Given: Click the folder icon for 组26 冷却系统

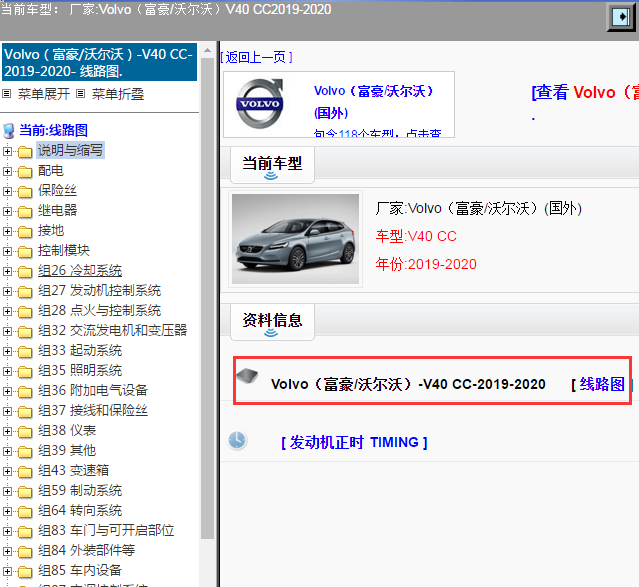Looking at the screenshot, I should [x=25, y=271].
